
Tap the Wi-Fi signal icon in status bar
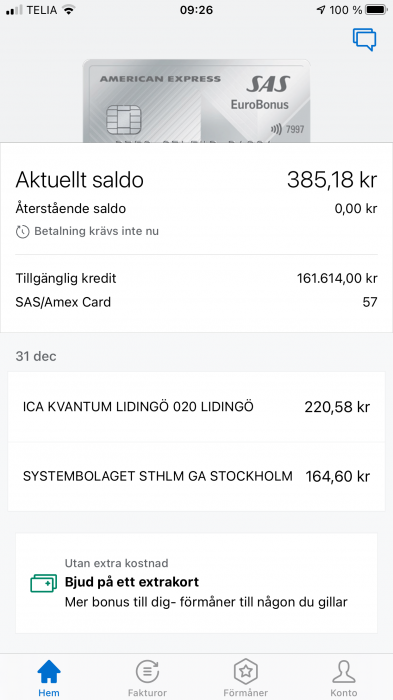pyautogui.click(x=68, y=10)
